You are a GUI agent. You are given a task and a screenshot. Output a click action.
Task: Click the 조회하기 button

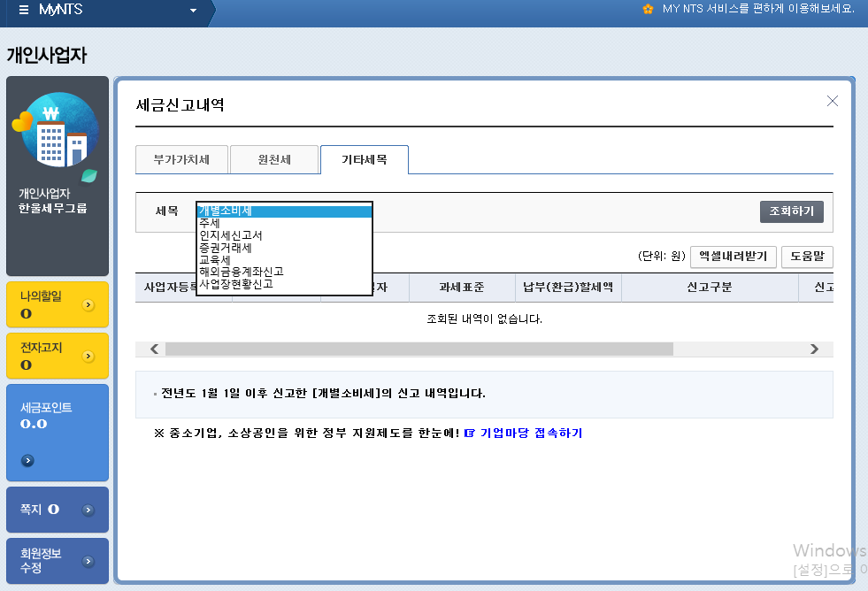pyautogui.click(x=791, y=211)
